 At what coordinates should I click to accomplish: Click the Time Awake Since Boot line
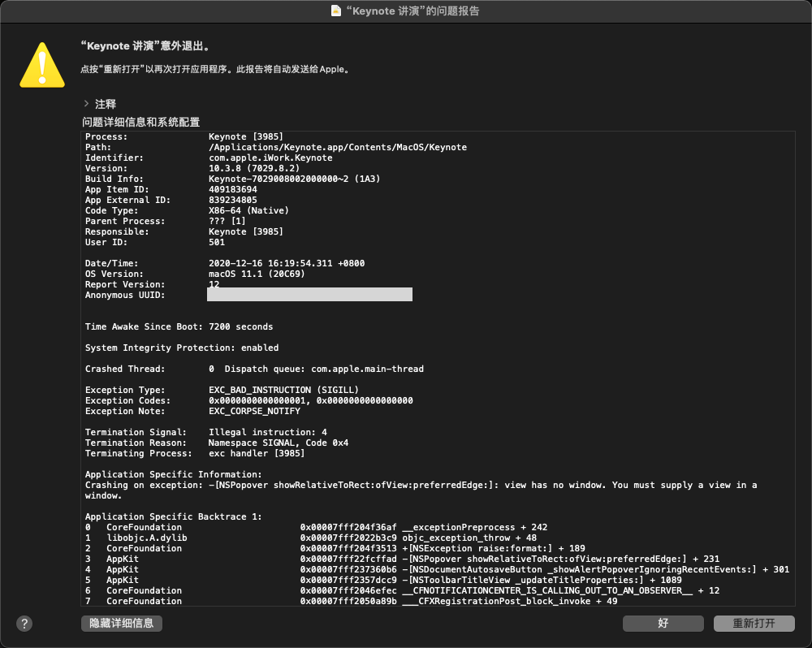point(179,326)
